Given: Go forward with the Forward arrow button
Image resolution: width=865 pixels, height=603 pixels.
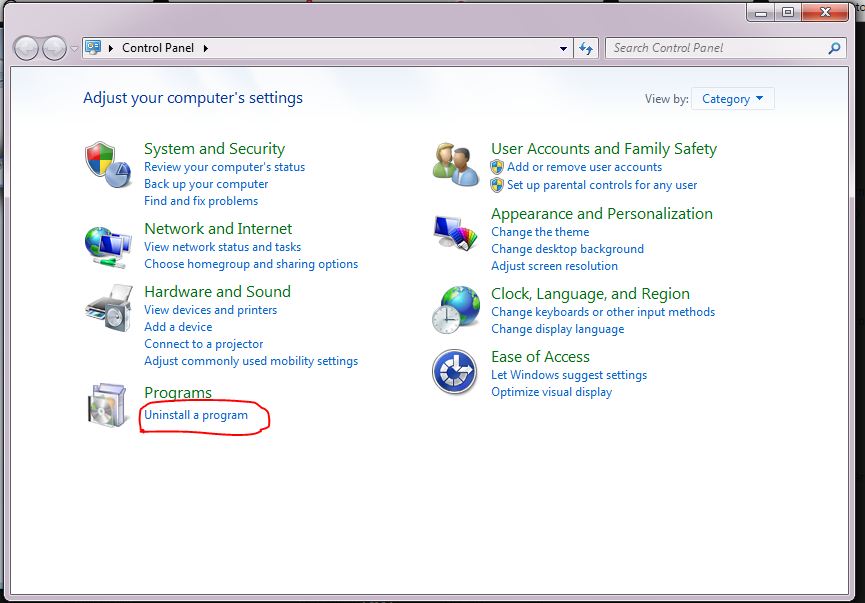Looking at the screenshot, I should click(x=54, y=49).
